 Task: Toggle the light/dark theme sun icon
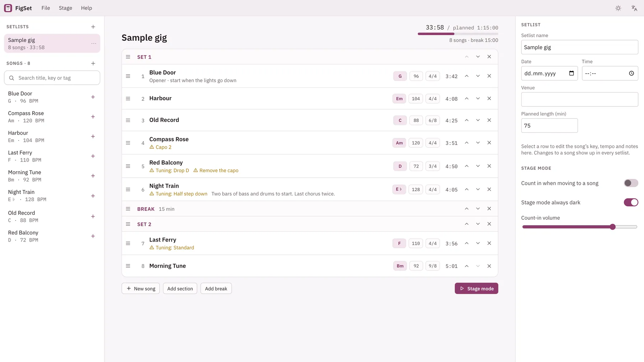pyautogui.click(x=618, y=8)
